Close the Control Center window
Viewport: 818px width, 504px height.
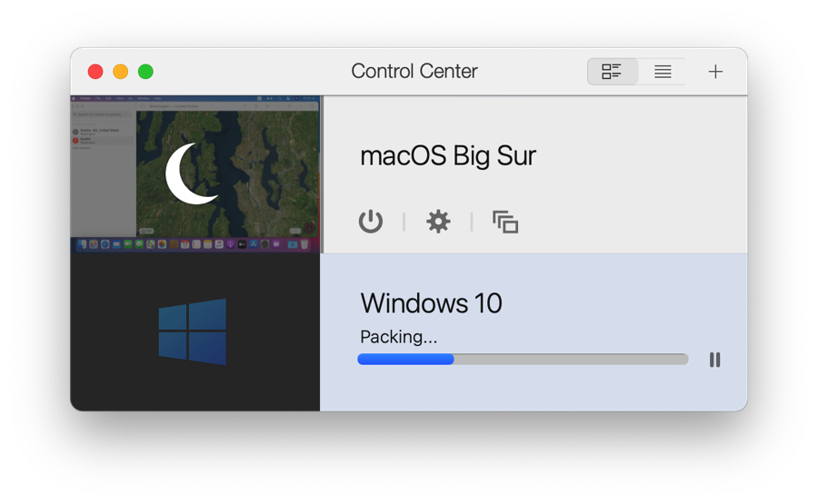click(95, 72)
